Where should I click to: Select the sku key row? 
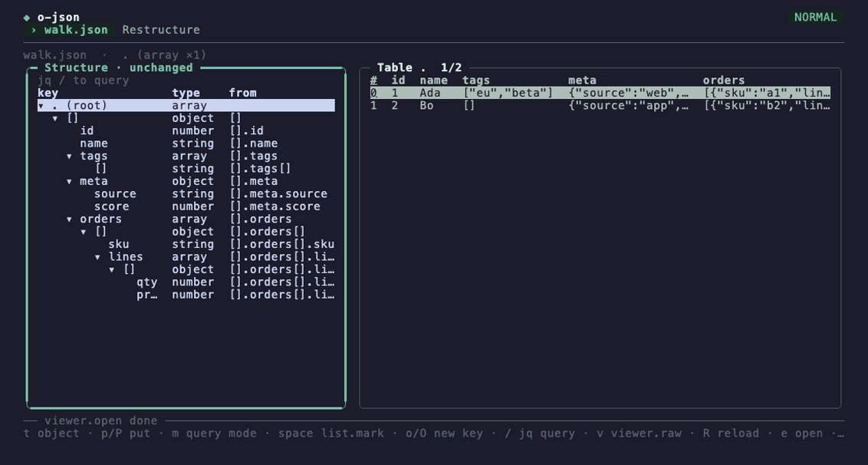click(x=186, y=244)
